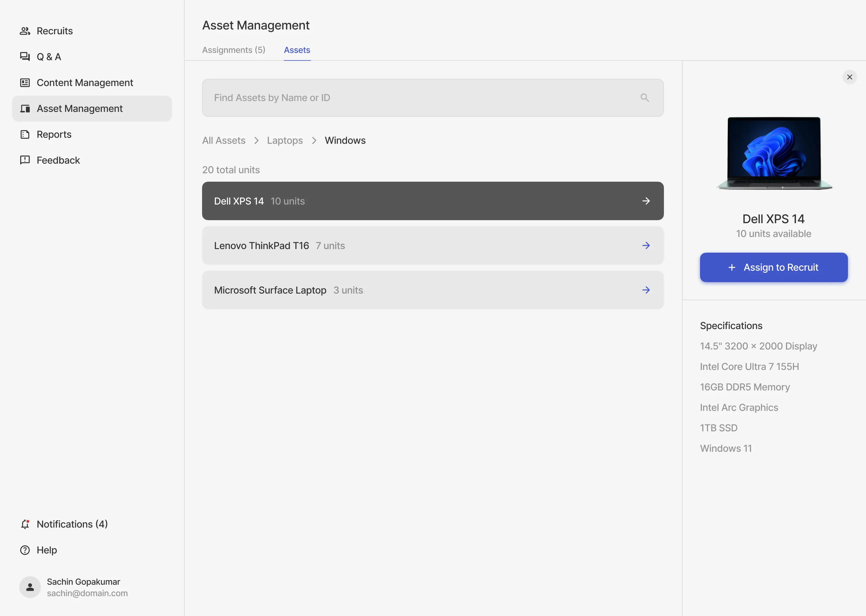The height and width of the screenshot is (616, 866).
Task: Go back to All Assets breadcrumb
Action: click(224, 140)
